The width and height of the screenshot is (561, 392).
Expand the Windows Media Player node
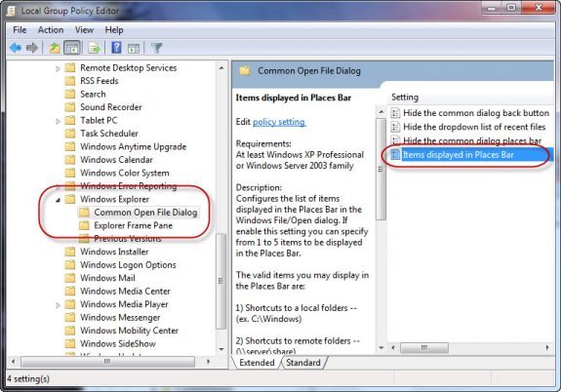click(58, 305)
